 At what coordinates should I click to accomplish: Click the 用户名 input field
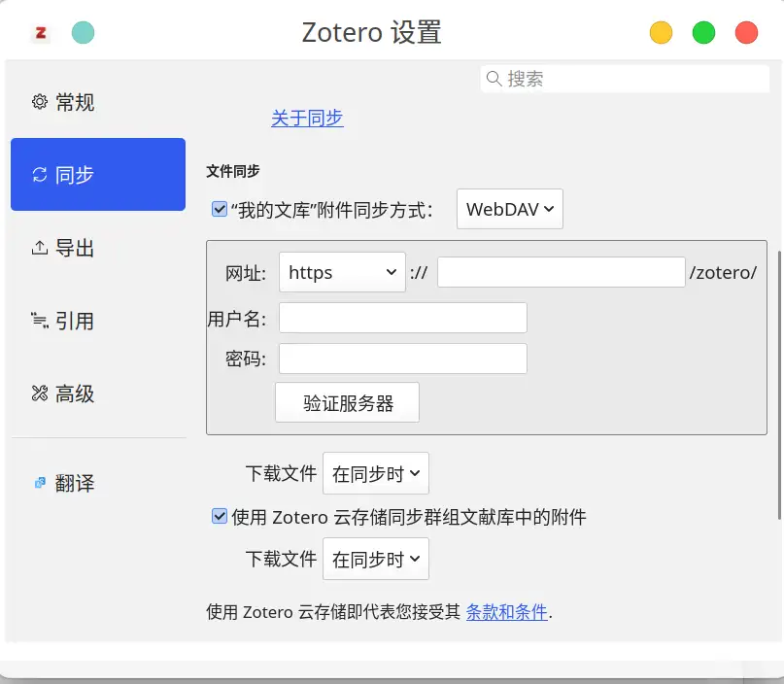click(402, 318)
